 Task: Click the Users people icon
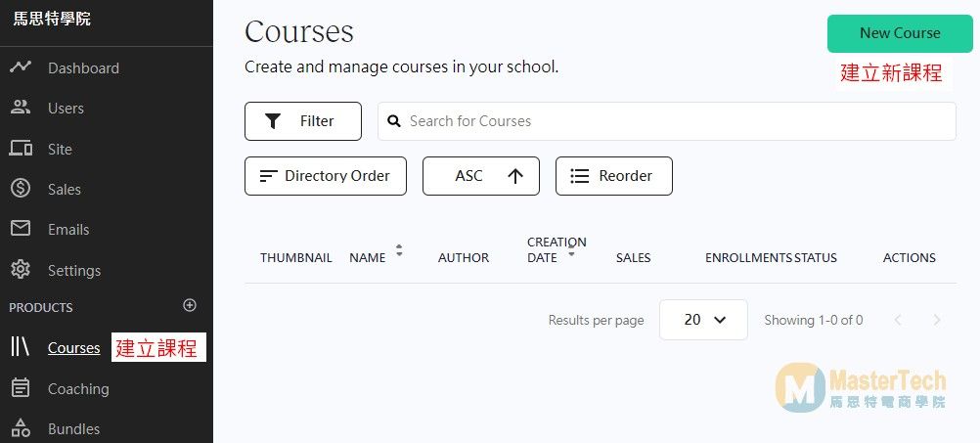pyautogui.click(x=21, y=108)
